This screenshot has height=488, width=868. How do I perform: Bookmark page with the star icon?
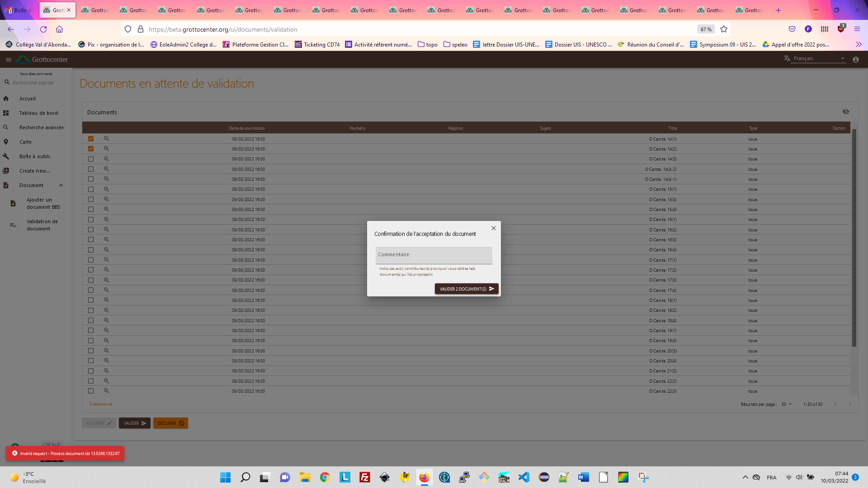click(724, 29)
